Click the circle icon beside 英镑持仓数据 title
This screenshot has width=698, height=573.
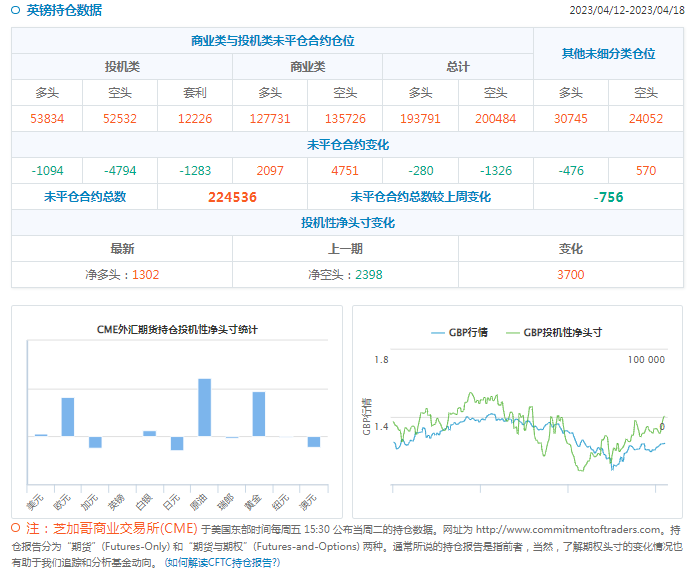(17, 11)
